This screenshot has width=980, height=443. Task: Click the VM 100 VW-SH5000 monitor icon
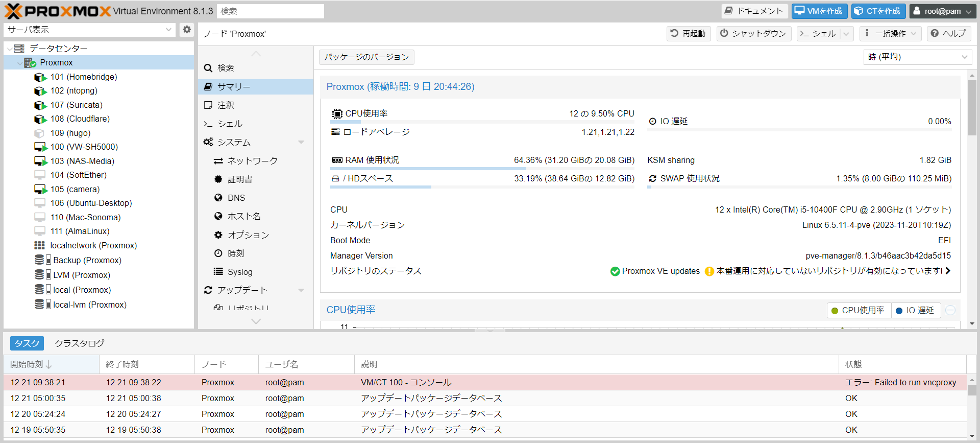click(x=40, y=147)
